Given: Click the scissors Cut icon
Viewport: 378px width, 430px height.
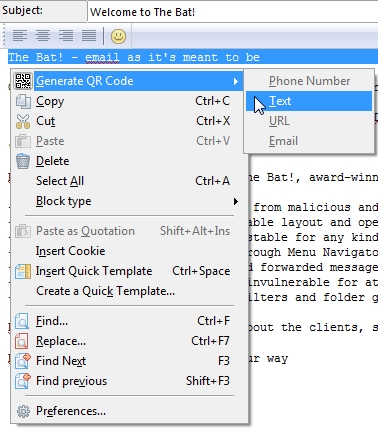Looking at the screenshot, I should pyautogui.click(x=23, y=121).
